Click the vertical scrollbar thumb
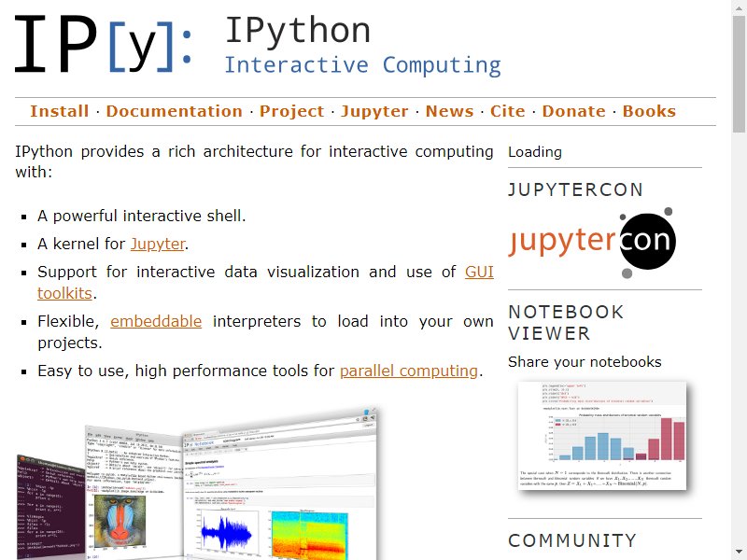The height and width of the screenshot is (560, 747). coord(739,74)
